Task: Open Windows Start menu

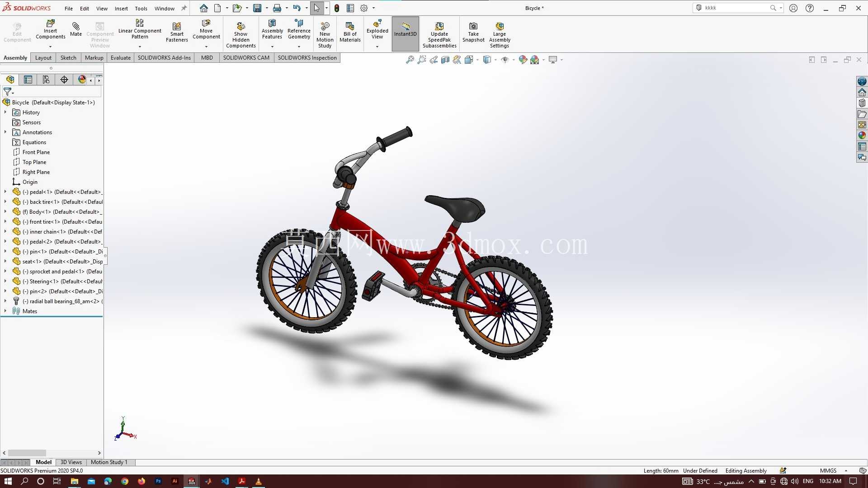Action: 8,481
